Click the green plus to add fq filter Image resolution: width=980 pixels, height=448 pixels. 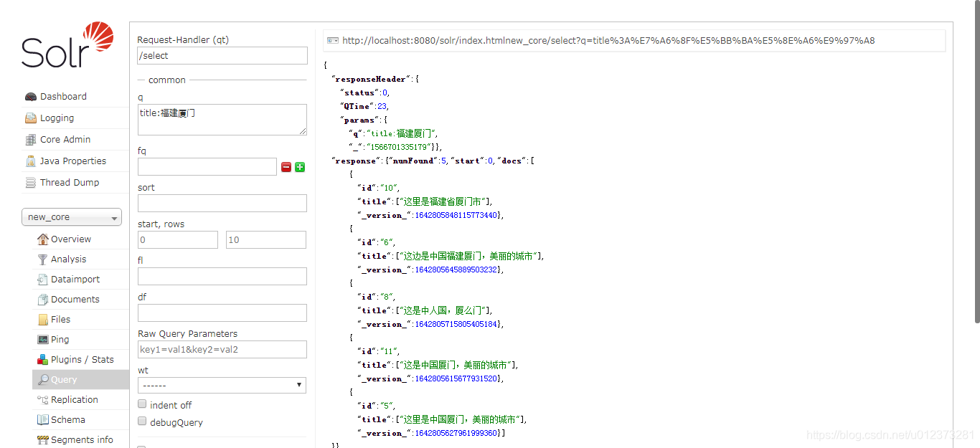[x=300, y=166]
